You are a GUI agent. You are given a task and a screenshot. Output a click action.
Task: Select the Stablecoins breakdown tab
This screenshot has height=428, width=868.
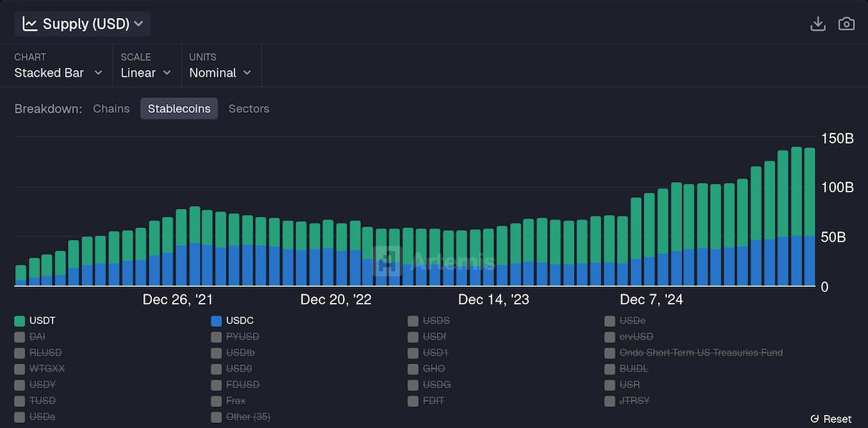coord(179,108)
